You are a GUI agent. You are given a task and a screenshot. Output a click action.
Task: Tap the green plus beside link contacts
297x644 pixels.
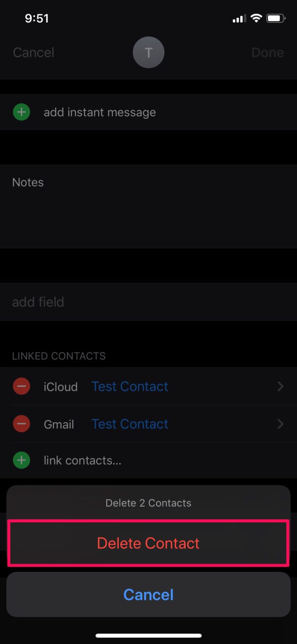[21, 460]
